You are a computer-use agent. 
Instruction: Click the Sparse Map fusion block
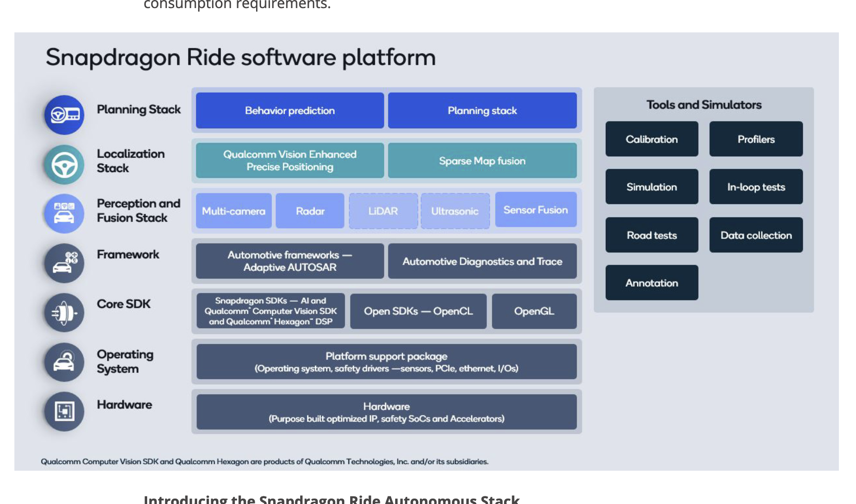click(x=482, y=161)
